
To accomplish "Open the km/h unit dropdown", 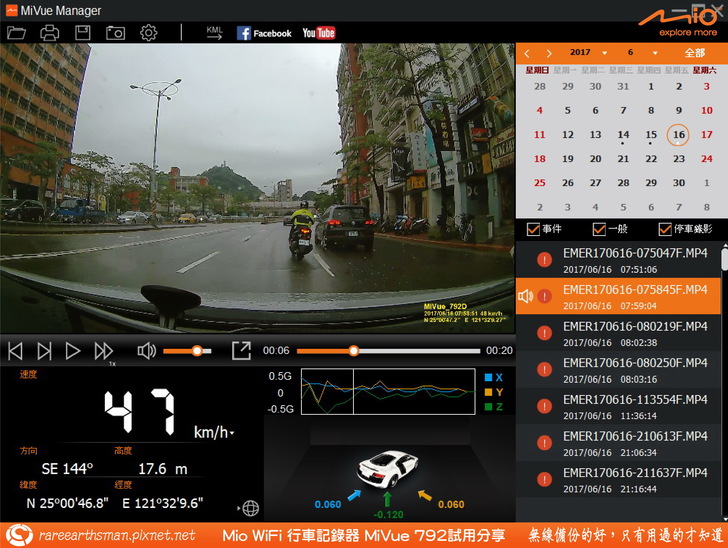I will tap(214, 432).
